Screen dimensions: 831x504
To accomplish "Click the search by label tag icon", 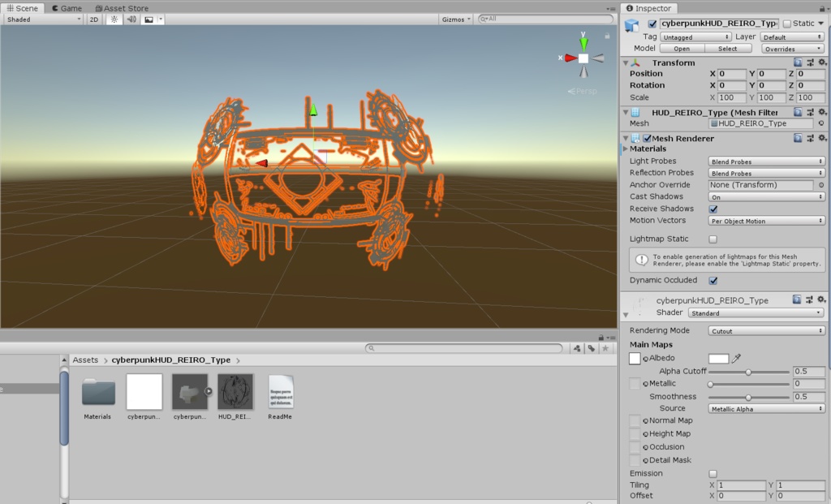I will pos(591,348).
